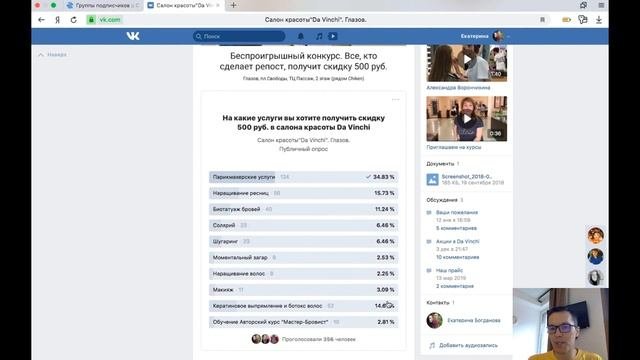Click the green padlock security icon
Viewport: 640px width, 360px height.
tap(91, 20)
